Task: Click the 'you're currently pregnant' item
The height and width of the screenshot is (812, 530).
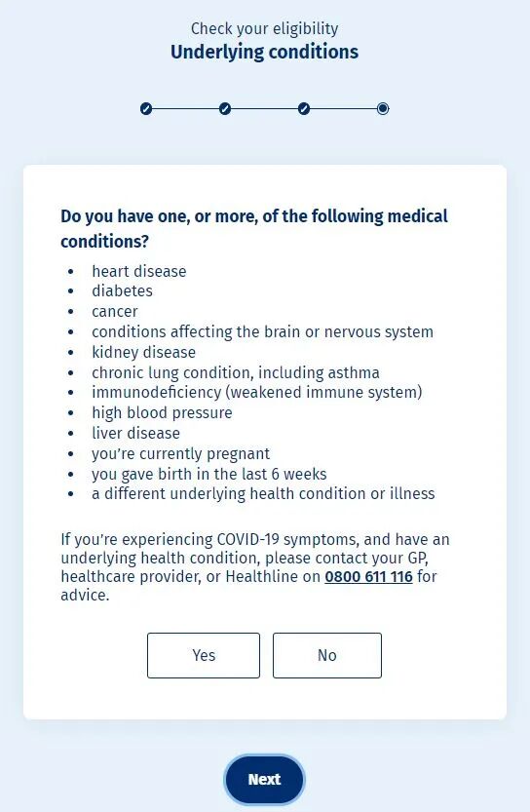Action: 180,453
